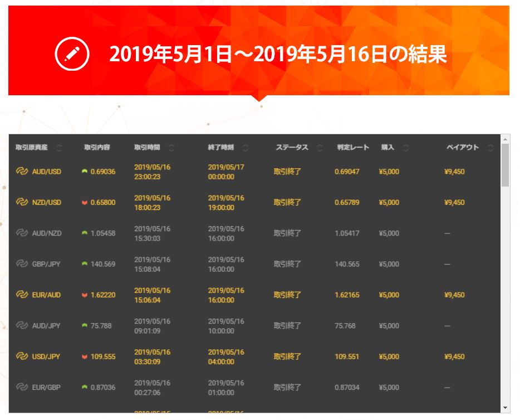Click ¥9,450 payout in AUD/USD row
This screenshot has width=520, height=420.
point(454,172)
